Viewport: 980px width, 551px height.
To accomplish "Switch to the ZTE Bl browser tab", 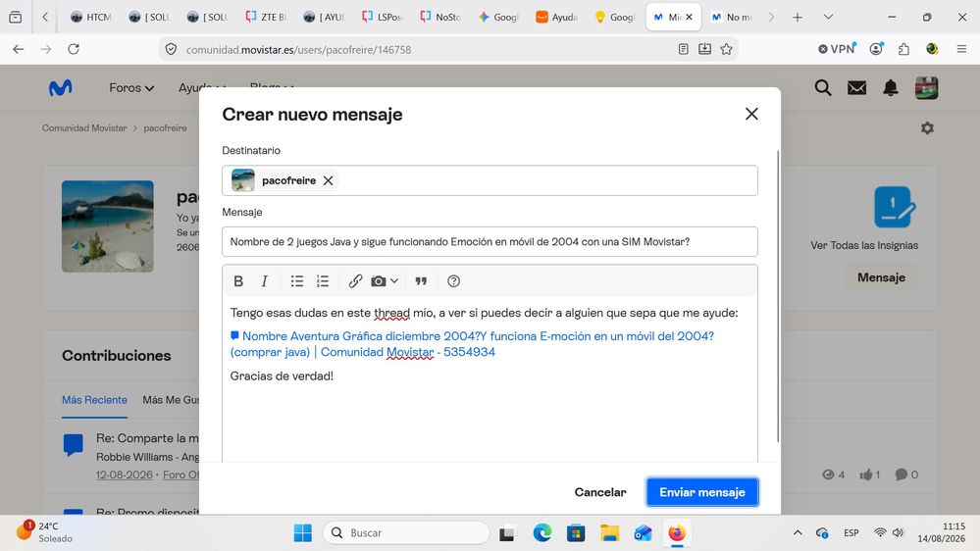I will click(266, 17).
